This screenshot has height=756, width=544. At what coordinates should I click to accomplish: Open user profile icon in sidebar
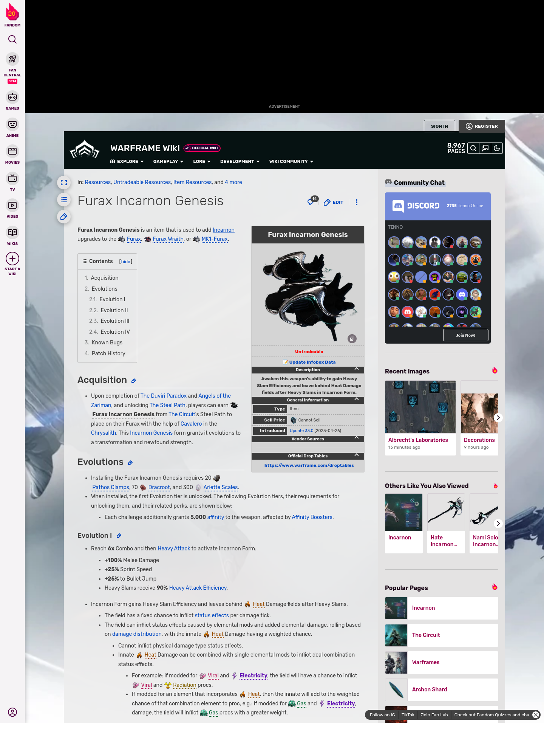12,712
